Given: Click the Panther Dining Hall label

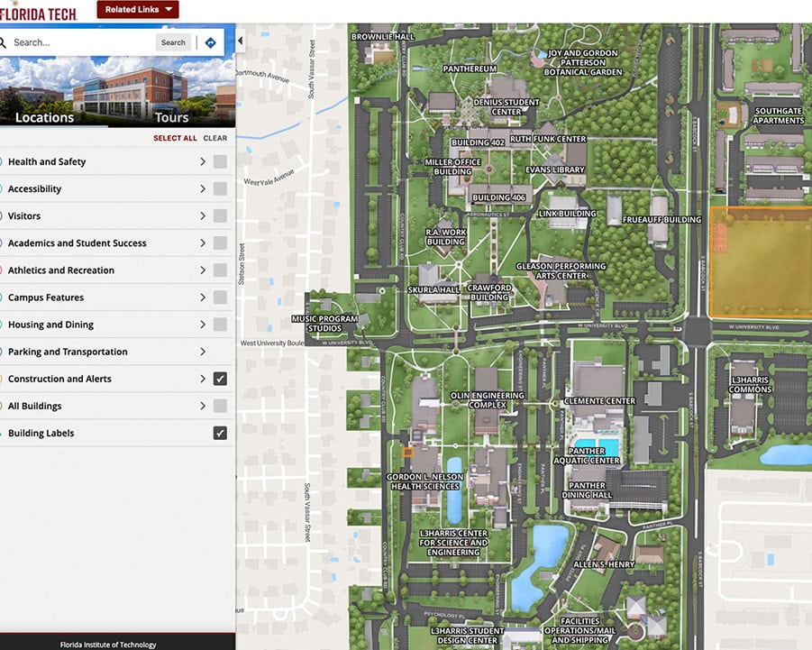Looking at the screenshot, I should pyautogui.click(x=587, y=490).
